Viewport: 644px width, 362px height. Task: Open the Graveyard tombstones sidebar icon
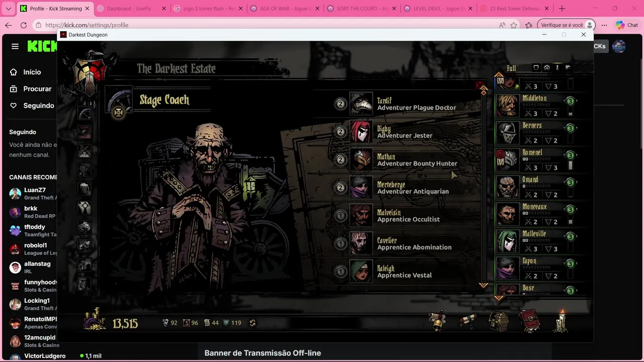(85, 264)
